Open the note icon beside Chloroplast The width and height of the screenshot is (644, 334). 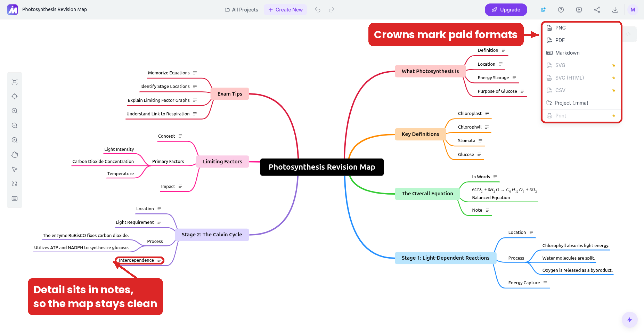click(x=487, y=114)
